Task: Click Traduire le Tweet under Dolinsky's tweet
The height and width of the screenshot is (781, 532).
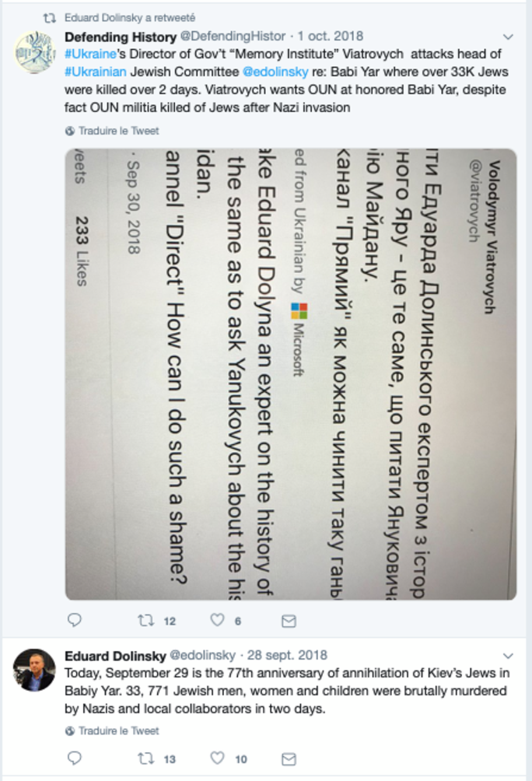Action: [x=117, y=731]
